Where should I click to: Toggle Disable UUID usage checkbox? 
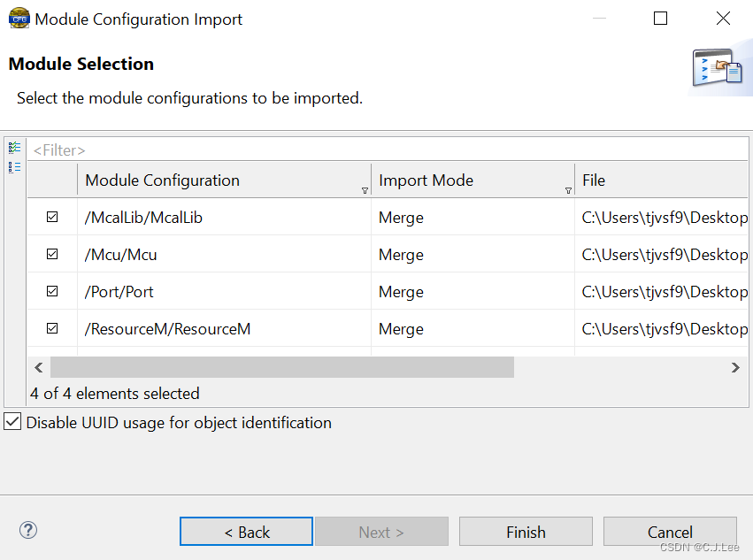[x=12, y=422]
